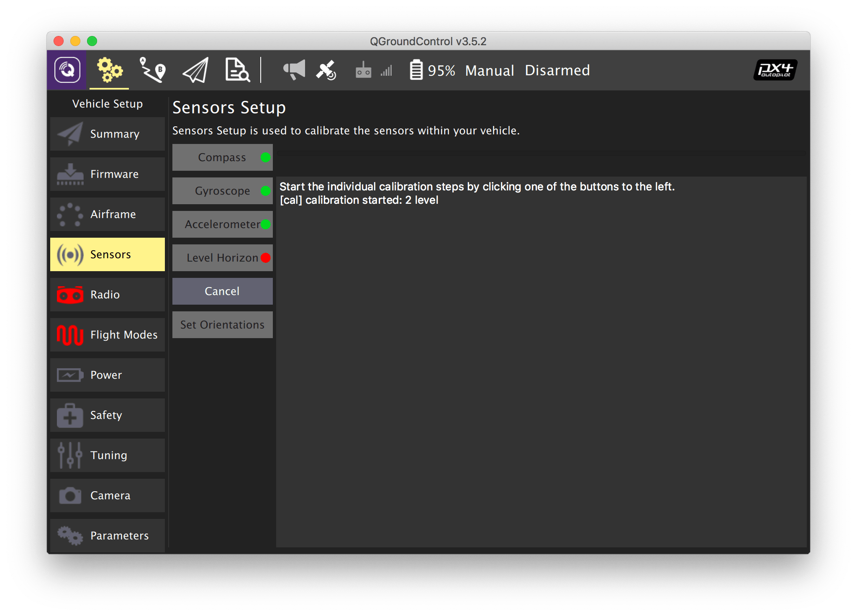
Task: Start Compass calibration
Action: pyautogui.click(x=222, y=157)
